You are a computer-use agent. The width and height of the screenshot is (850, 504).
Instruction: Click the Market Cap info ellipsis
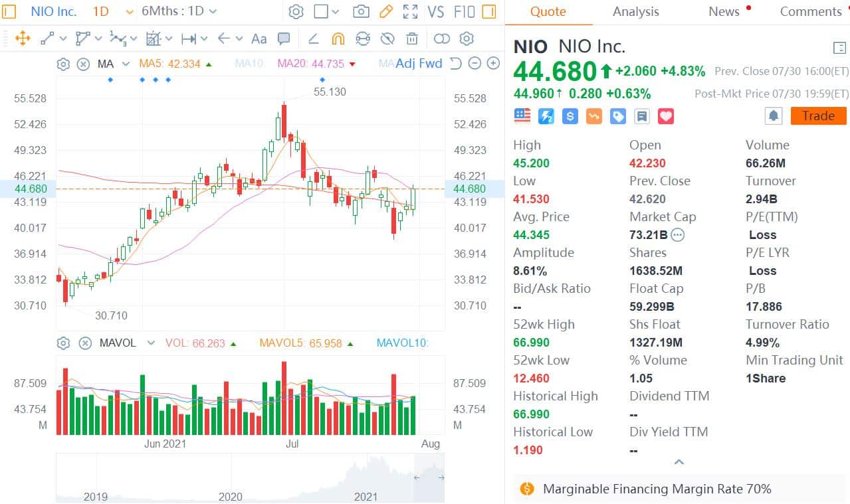(679, 234)
